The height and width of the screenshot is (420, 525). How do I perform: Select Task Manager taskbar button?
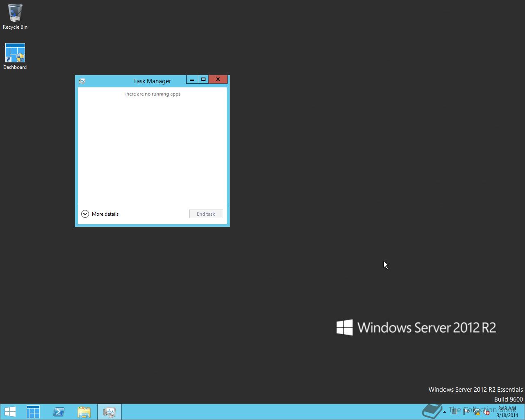(110, 412)
